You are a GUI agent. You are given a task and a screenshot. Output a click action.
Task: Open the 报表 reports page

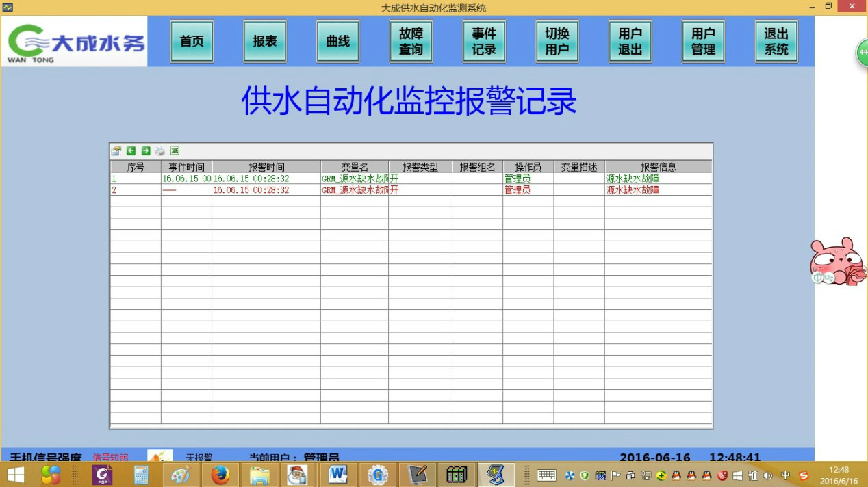(265, 42)
